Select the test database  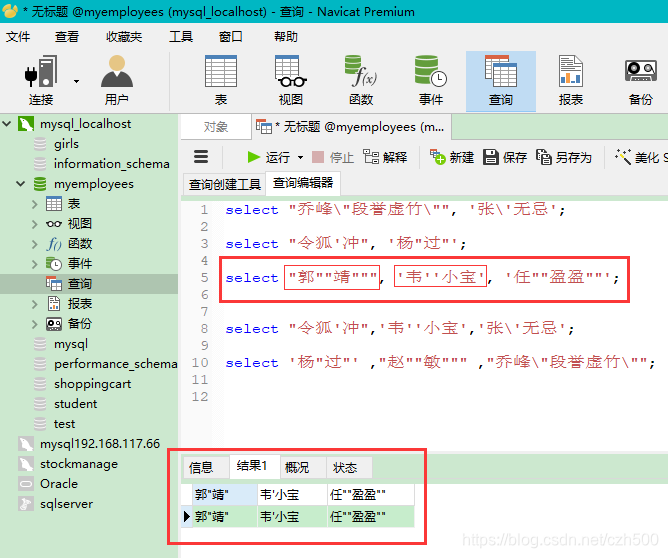[x=64, y=424]
